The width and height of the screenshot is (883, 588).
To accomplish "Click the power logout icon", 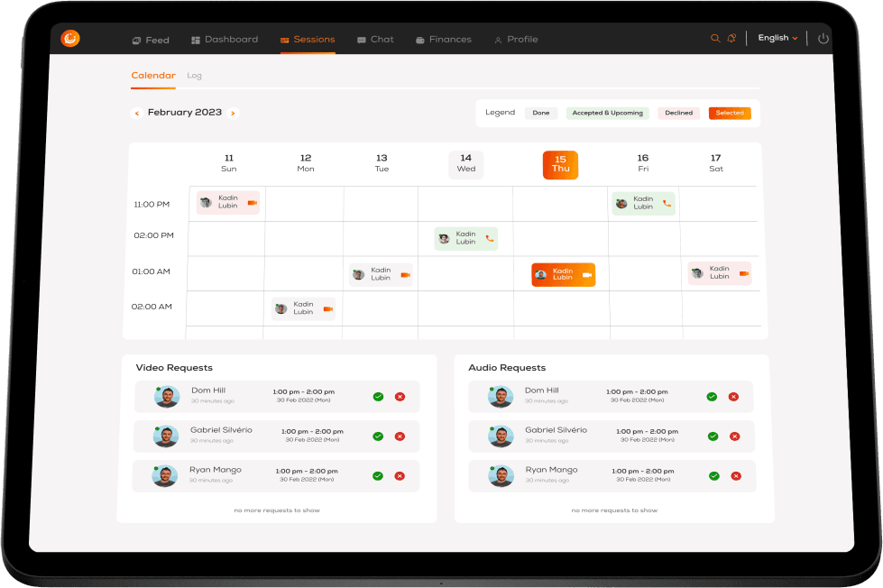I will (x=823, y=38).
